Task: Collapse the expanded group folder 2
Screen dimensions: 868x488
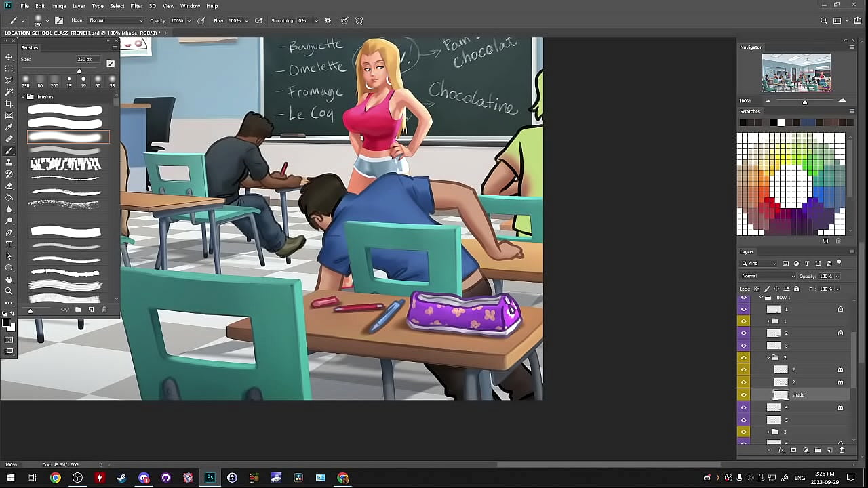Action: coord(769,357)
